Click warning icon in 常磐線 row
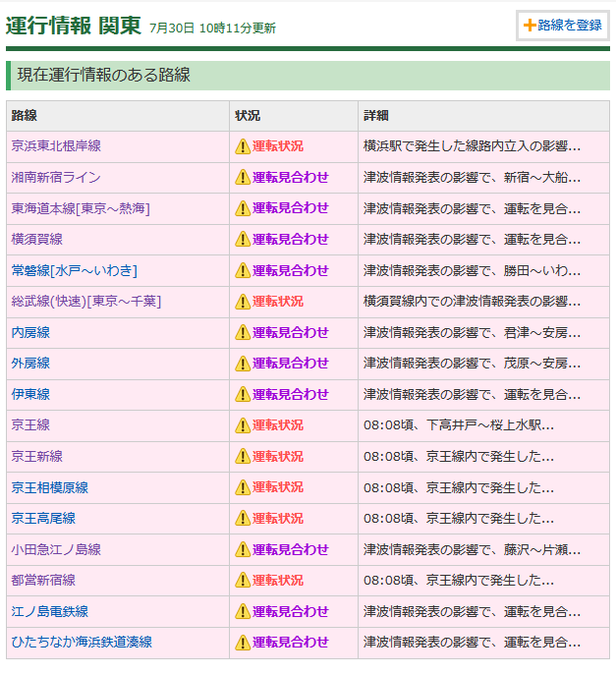Screen dimensions: 616x675 (243, 270)
